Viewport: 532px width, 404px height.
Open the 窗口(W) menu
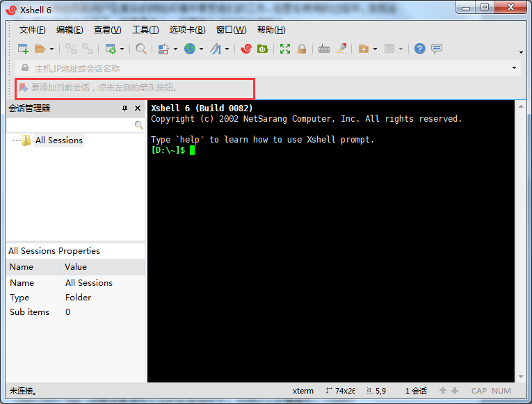click(232, 30)
